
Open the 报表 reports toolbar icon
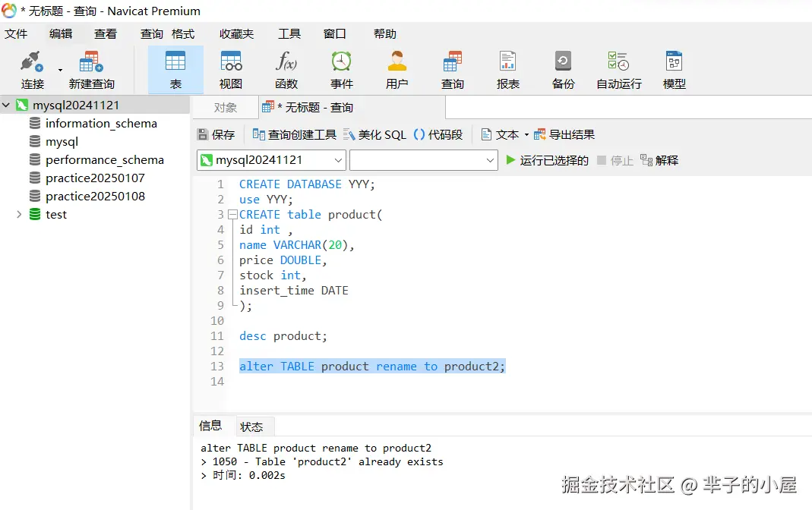coord(507,70)
